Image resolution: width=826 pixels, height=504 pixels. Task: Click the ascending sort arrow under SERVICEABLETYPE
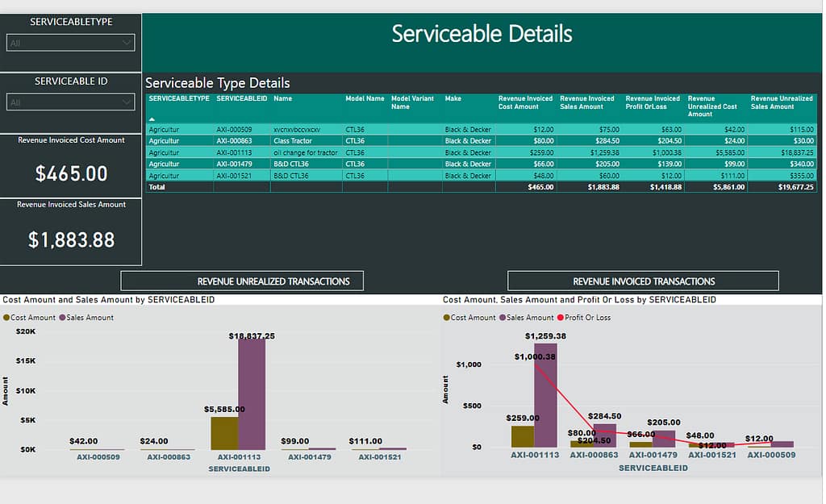152,119
